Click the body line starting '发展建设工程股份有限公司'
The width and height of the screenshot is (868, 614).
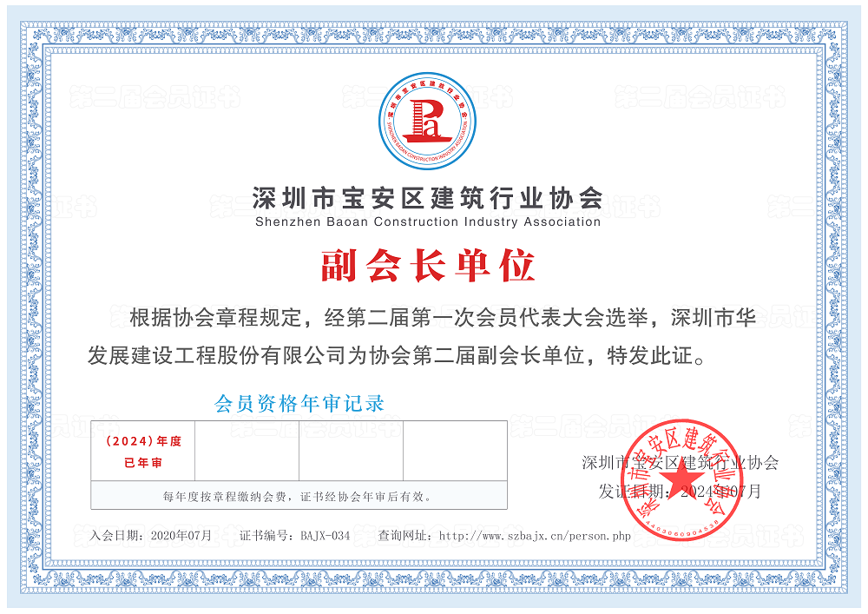coord(397,355)
